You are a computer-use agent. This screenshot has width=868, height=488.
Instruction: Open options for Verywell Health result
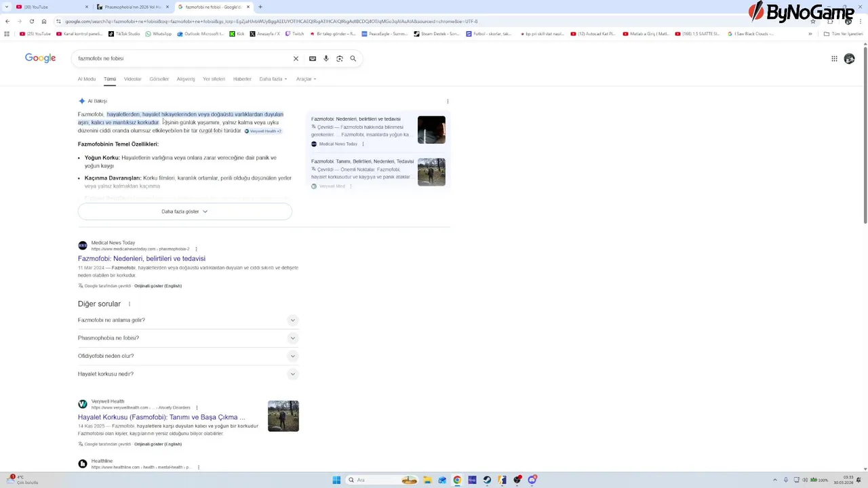click(197, 408)
